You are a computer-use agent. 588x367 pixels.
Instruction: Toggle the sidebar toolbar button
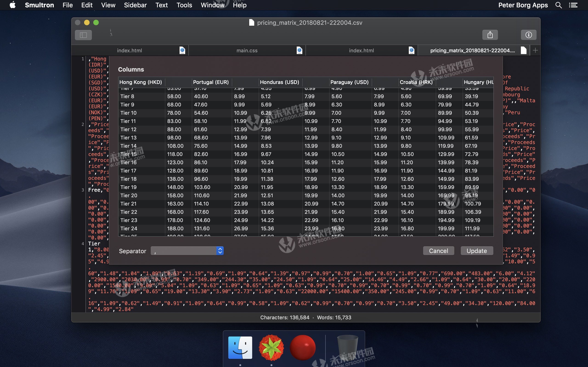83,35
